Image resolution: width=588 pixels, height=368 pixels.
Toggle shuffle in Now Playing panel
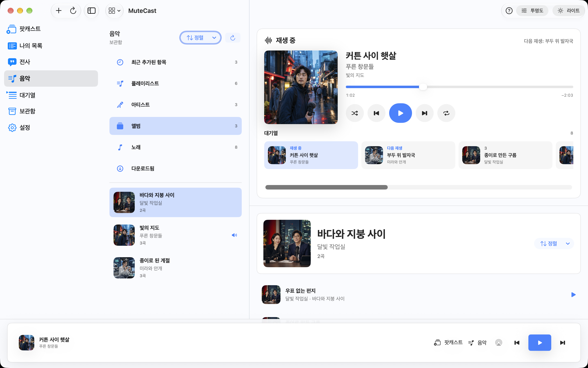pos(355,113)
